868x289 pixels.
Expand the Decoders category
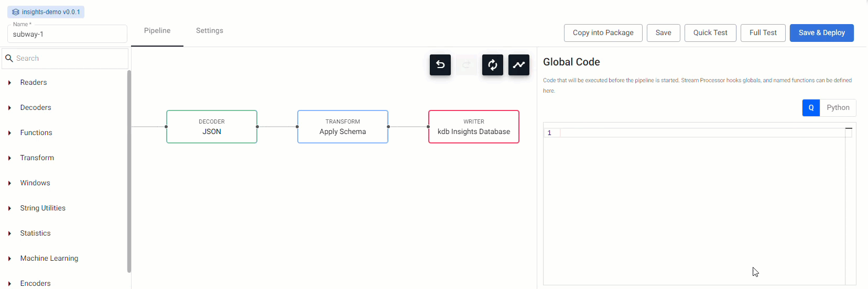click(x=36, y=108)
